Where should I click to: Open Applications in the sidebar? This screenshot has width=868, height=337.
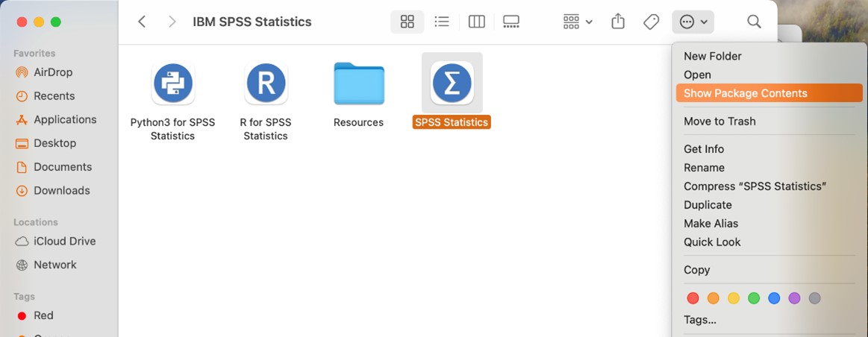[65, 119]
